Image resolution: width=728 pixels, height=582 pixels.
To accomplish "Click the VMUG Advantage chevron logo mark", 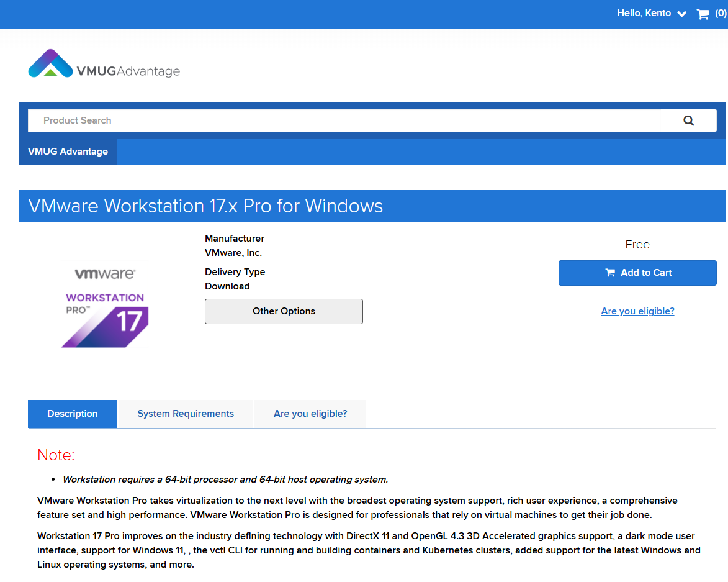I will (50, 64).
